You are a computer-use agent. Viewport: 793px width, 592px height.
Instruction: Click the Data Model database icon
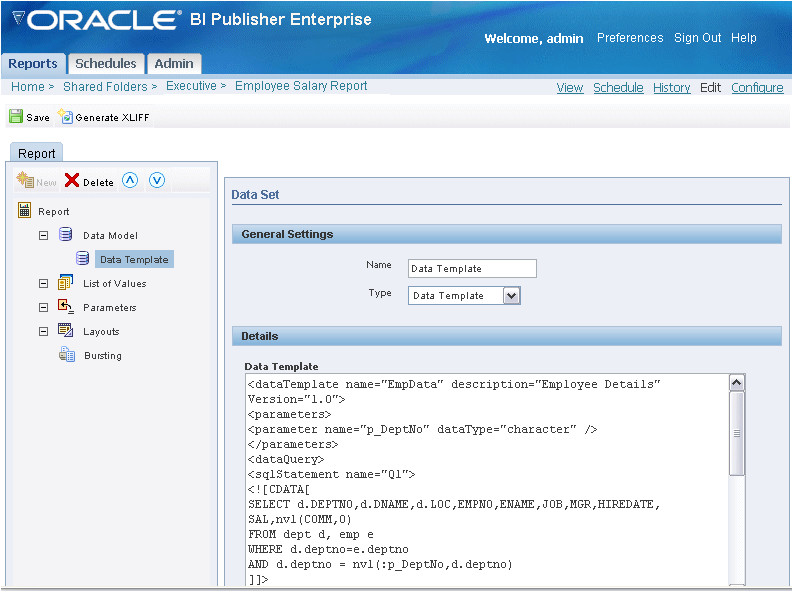point(65,234)
